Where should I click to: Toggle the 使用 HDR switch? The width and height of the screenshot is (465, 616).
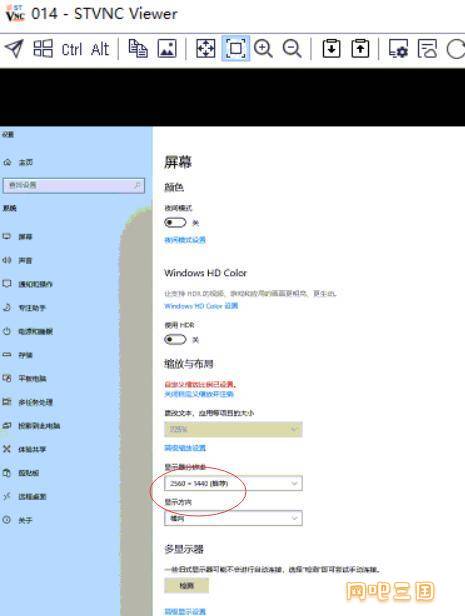[x=175, y=339]
